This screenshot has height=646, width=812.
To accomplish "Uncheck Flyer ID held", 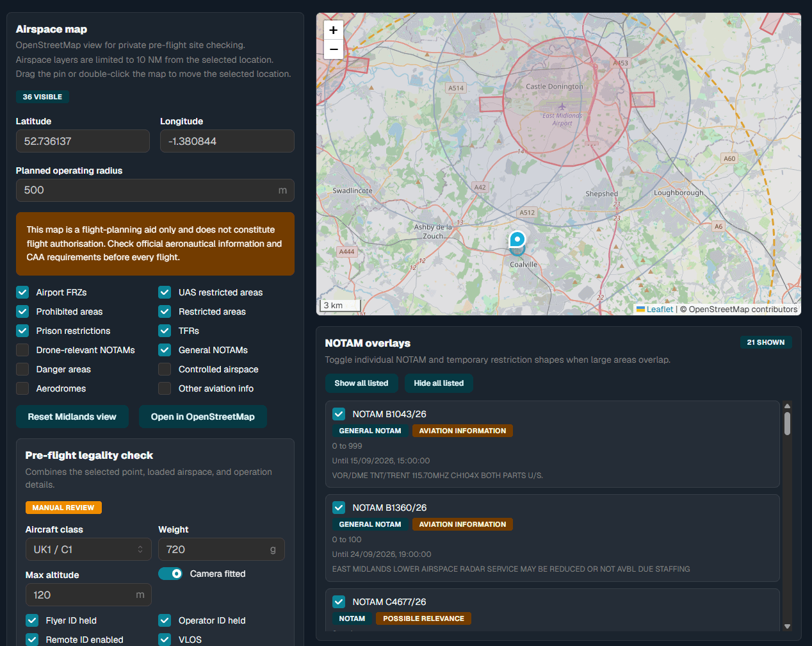I will [x=32, y=620].
